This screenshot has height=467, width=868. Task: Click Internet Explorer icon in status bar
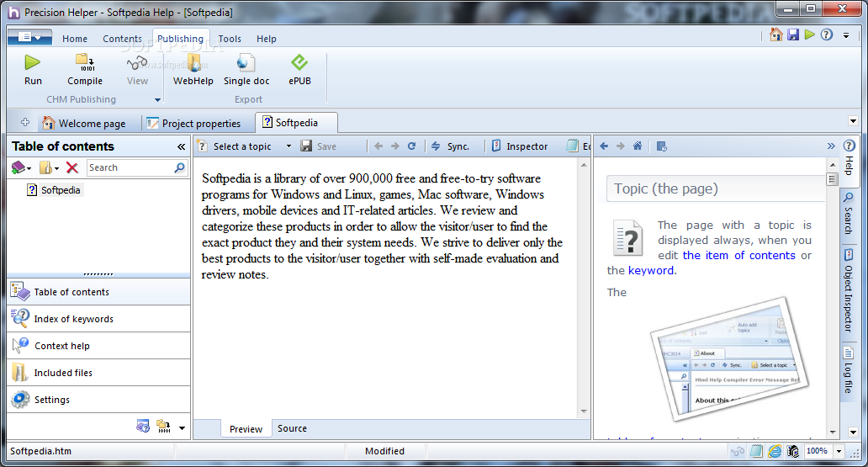pos(775,452)
